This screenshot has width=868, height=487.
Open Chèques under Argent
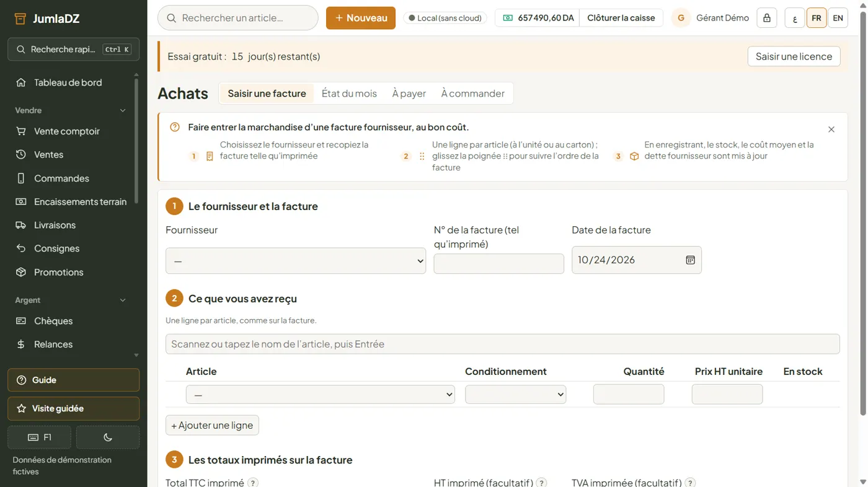53,321
